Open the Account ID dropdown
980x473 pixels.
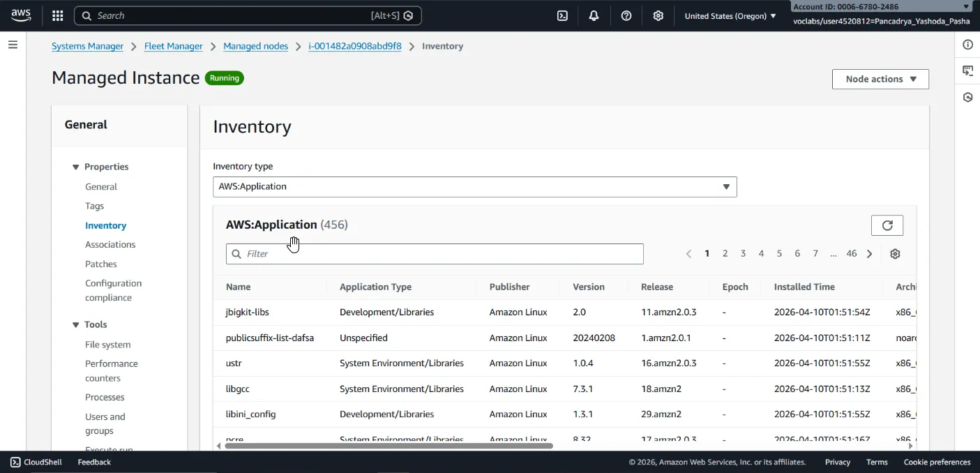pos(882,6)
